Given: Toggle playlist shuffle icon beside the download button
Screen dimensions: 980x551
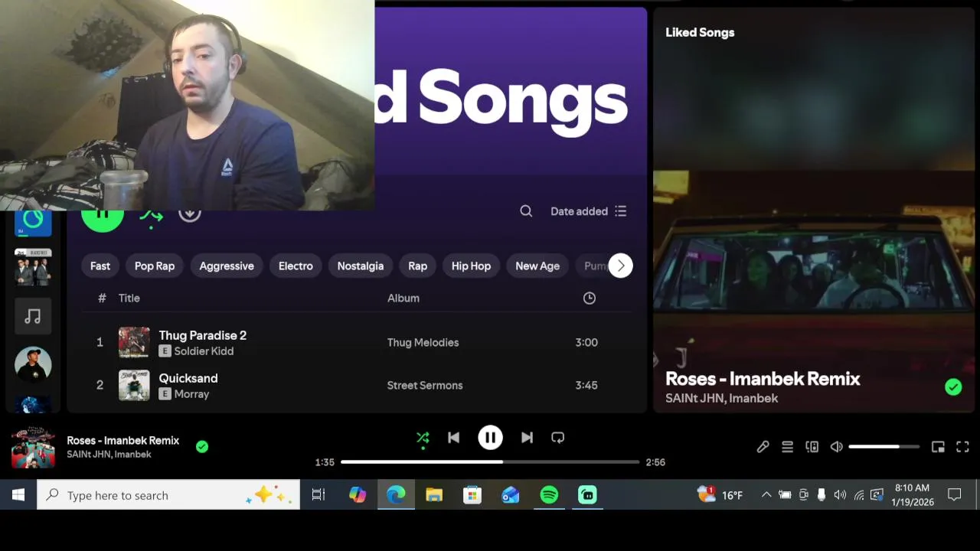Looking at the screenshot, I should 151,217.
